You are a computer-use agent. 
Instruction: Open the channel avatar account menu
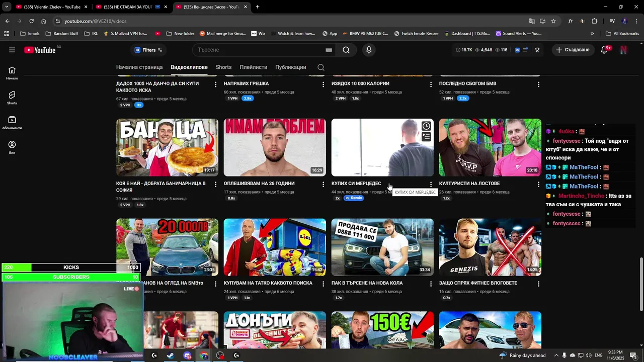tap(623, 50)
